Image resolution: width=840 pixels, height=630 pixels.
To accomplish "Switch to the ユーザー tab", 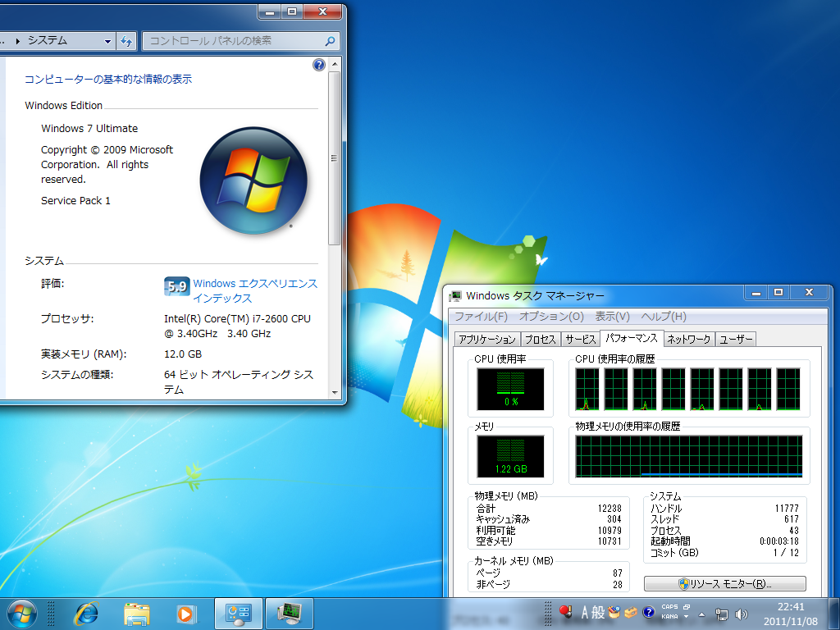I will click(x=736, y=339).
